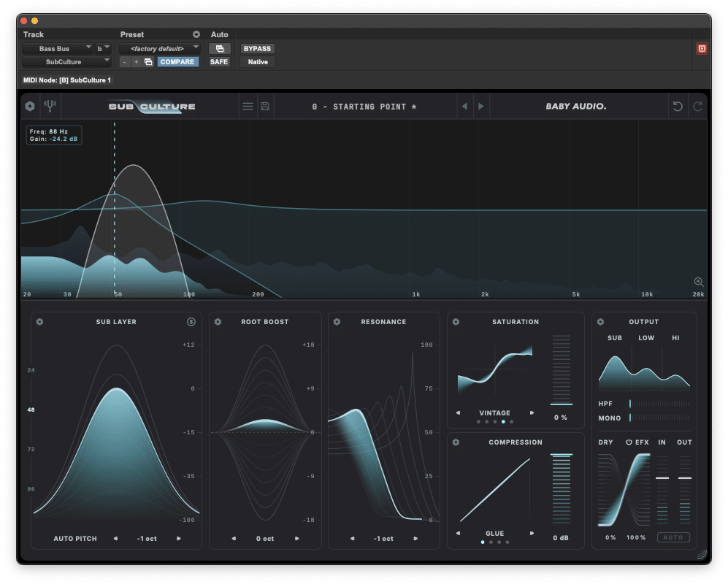728x584 pixels.
Task: Click the dry/EFX mix curve display
Action: (624, 490)
